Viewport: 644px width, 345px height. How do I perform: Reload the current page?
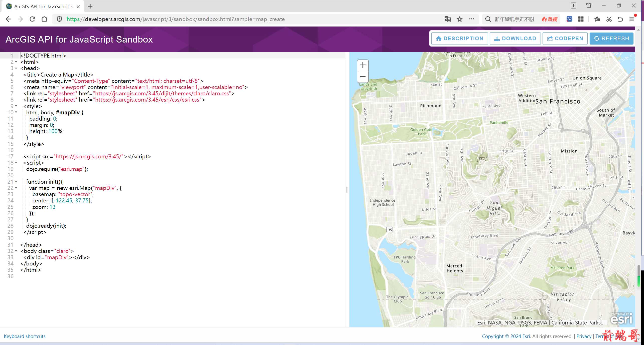pyautogui.click(x=32, y=19)
